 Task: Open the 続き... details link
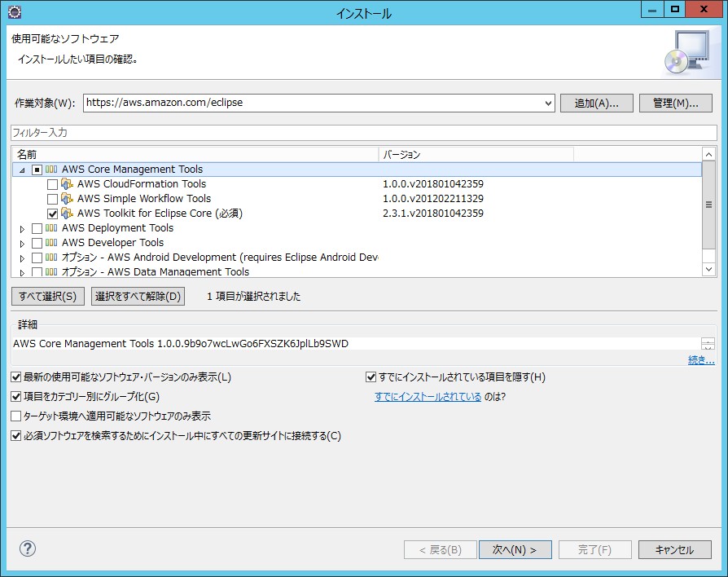pos(701,359)
